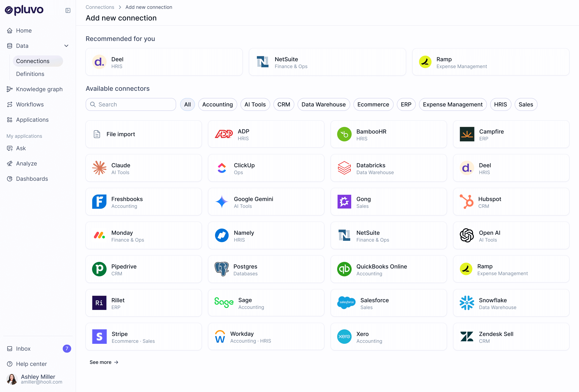Click the ADP logo icon
The width and height of the screenshot is (579, 392).
(224, 134)
